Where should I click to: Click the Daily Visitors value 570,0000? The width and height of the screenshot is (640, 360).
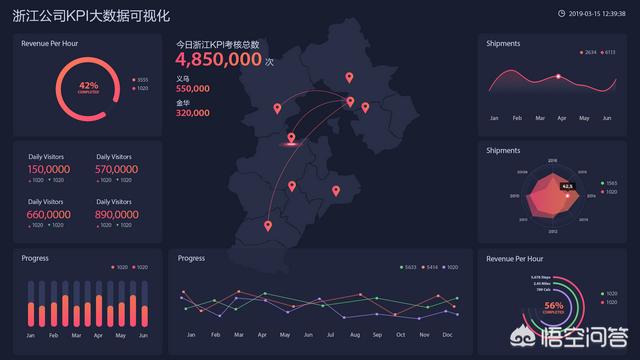pyautogui.click(x=117, y=169)
